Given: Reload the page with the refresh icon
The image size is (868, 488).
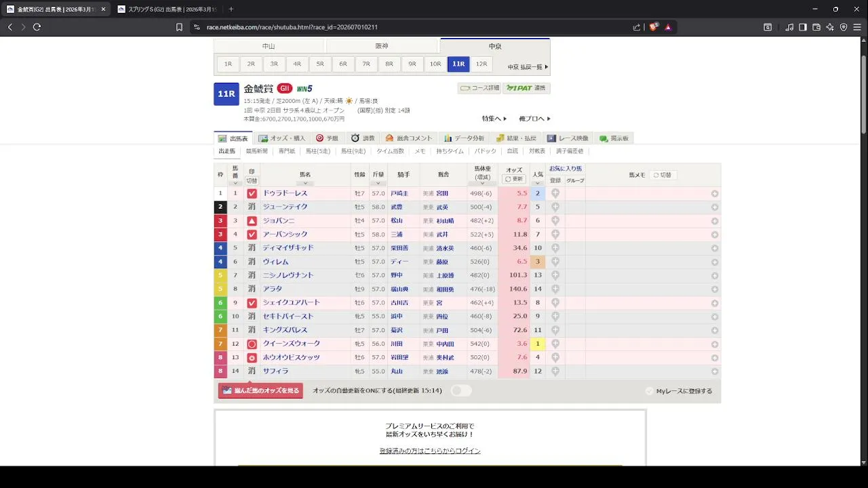Looking at the screenshot, I should tap(37, 27).
